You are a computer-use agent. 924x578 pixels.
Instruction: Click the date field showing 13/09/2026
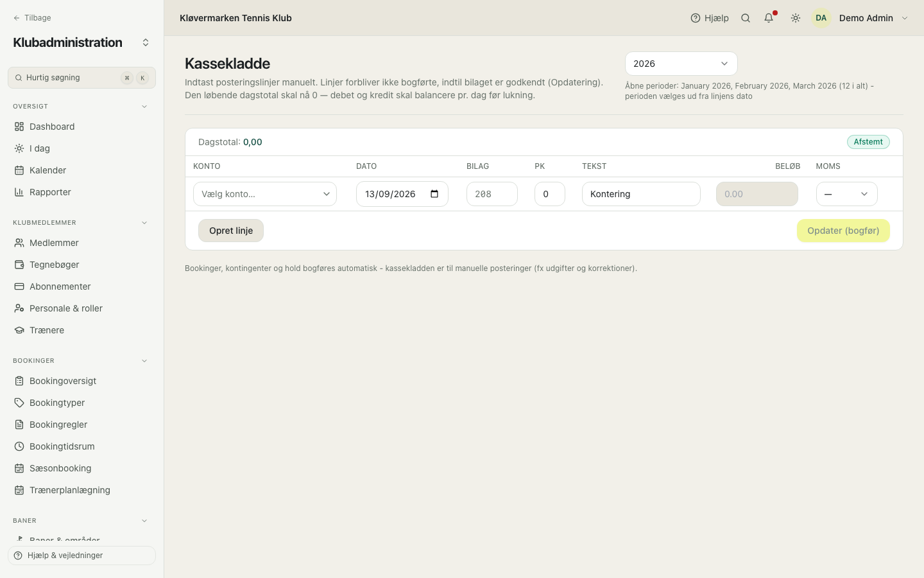pyautogui.click(x=402, y=194)
